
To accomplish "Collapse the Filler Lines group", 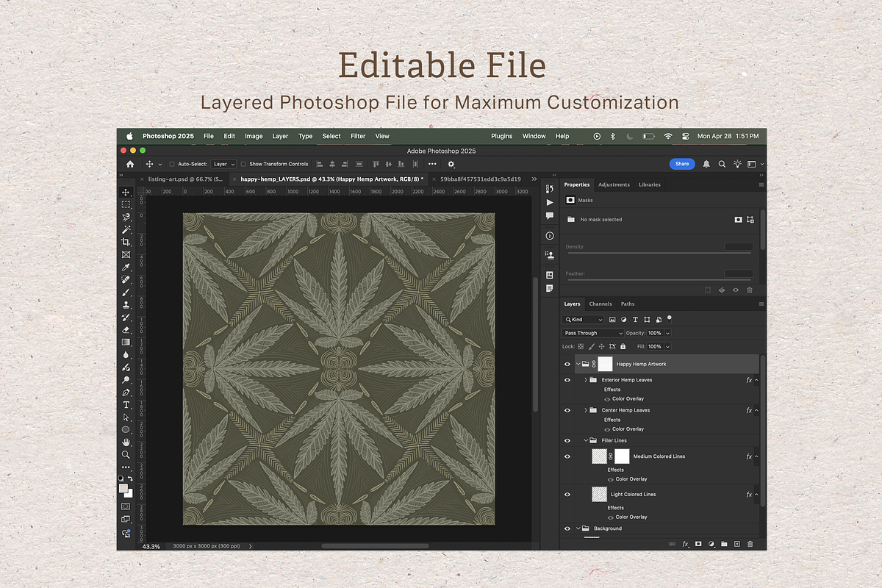I will (x=585, y=440).
